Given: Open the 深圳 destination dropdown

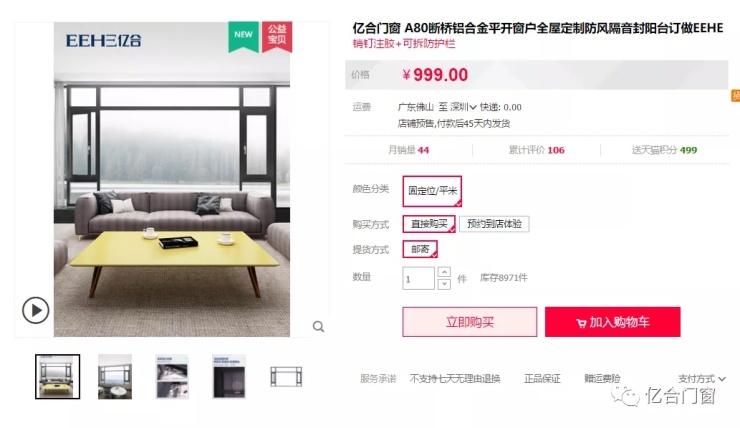Looking at the screenshot, I should pos(463,107).
